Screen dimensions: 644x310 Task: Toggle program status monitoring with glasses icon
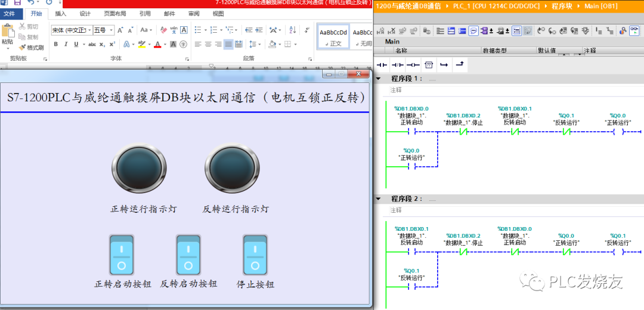pyautogui.click(x=634, y=31)
